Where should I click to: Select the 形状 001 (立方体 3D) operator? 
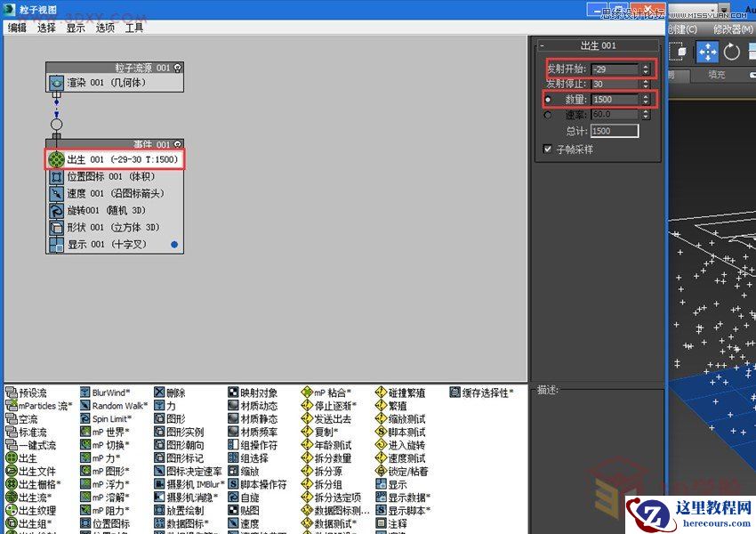[x=115, y=227]
